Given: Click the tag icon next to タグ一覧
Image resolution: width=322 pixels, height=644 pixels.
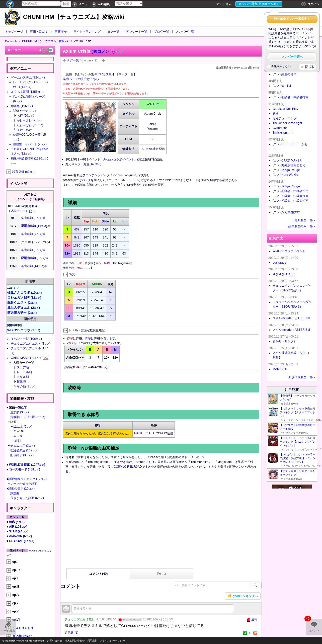Looking at the screenshot, I should point(64,60).
